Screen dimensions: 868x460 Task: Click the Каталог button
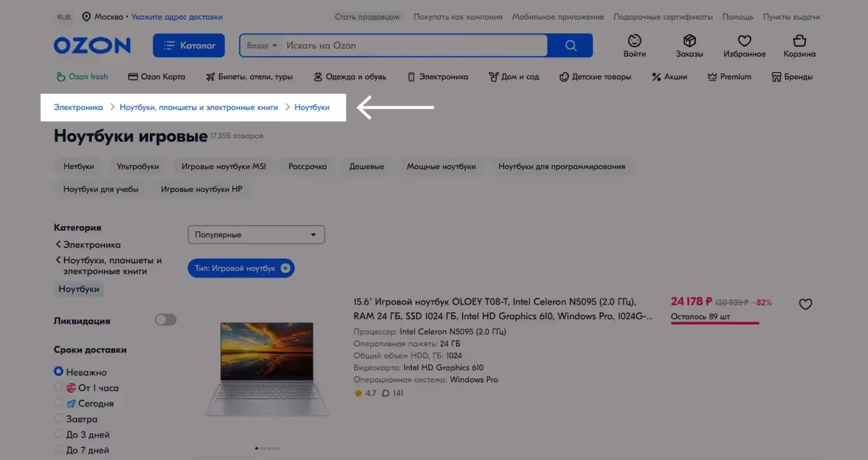(x=189, y=45)
